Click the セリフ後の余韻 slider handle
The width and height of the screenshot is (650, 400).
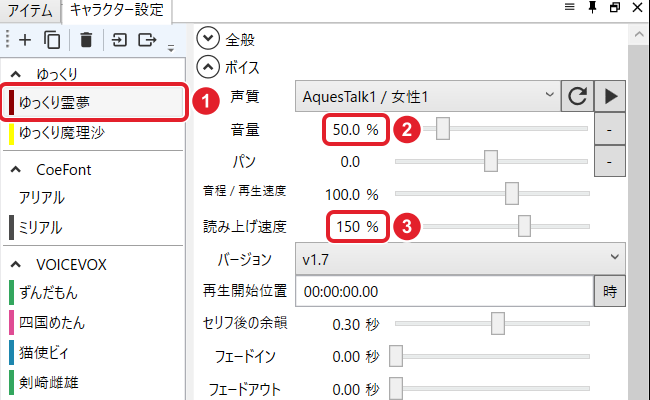pos(498,323)
